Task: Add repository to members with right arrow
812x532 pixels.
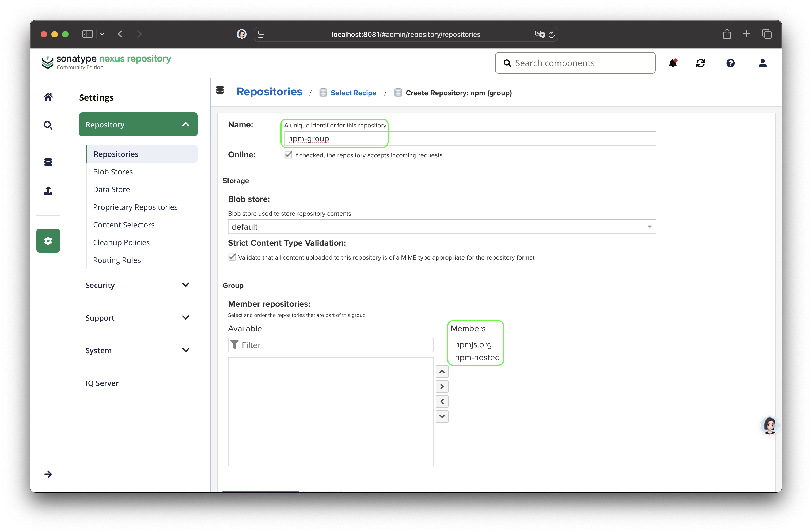Action: pos(442,386)
